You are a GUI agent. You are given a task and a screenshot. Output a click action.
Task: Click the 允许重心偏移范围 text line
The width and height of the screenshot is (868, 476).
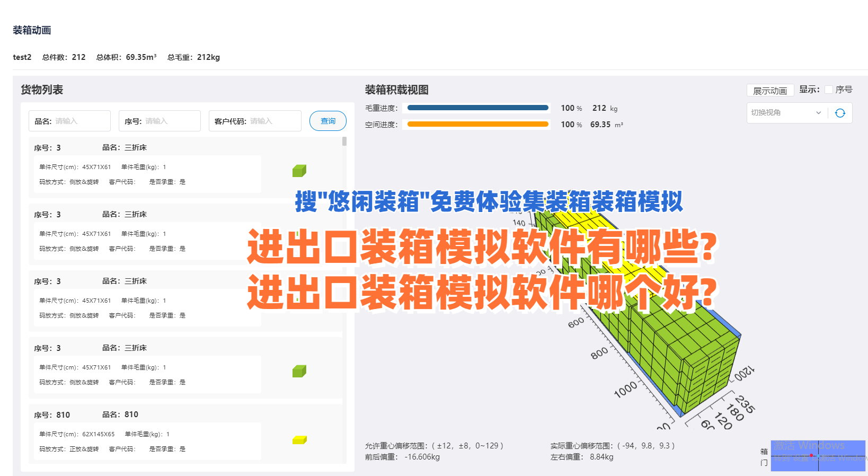(x=434, y=446)
